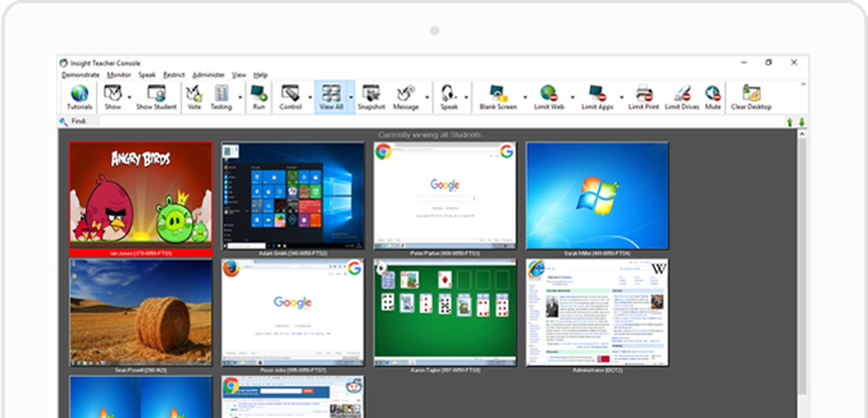The width and height of the screenshot is (868, 418).
Task: Select Sarah Miller's Windows 7 desktop thumbnail
Action: click(x=597, y=195)
